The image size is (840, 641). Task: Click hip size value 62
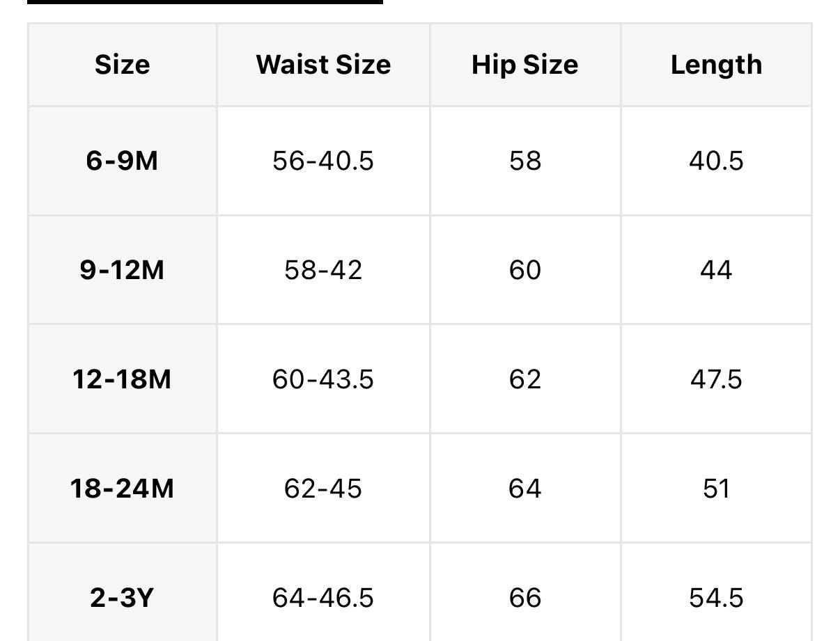524,379
